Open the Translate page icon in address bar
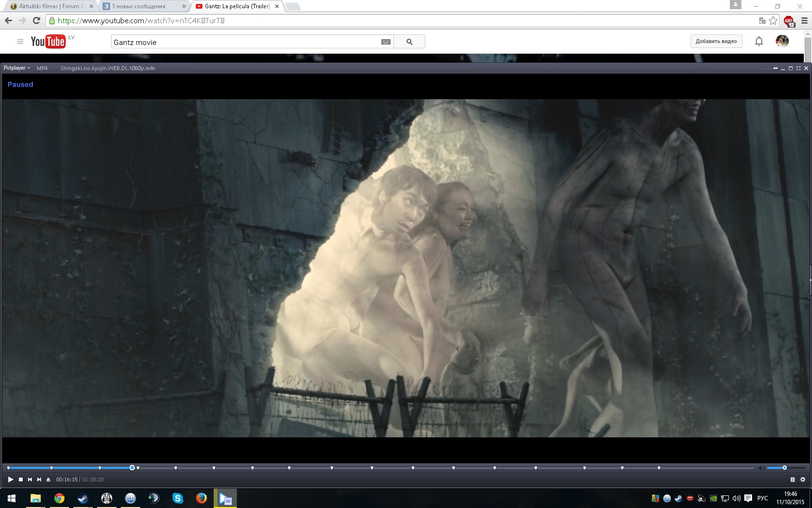The image size is (812, 508). pos(762,21)
